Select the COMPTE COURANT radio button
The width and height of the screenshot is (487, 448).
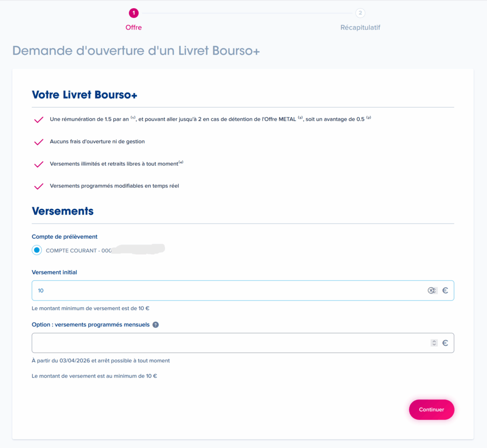tap(37, 250)
